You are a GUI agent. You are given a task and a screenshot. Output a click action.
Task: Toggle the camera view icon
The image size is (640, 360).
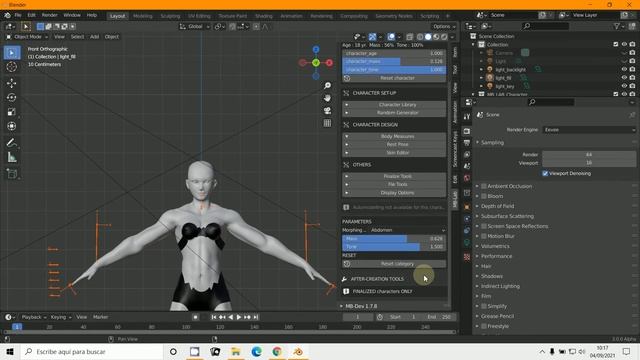click(x=327, y=111)
